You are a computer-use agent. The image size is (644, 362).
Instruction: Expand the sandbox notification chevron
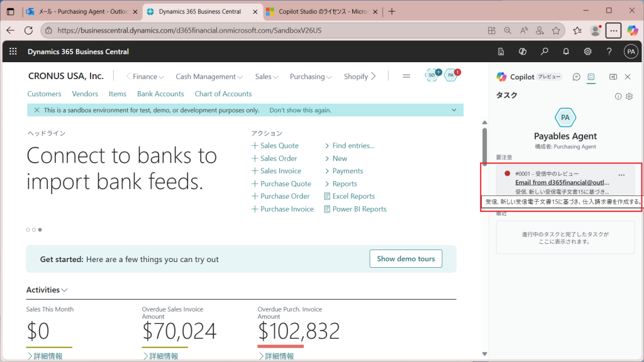point(454,110)
